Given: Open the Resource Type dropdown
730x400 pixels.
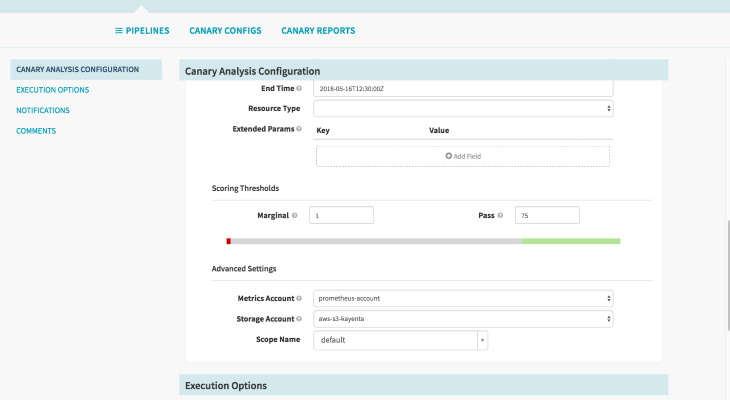Looking at the screenshot, I should [463, 108].
